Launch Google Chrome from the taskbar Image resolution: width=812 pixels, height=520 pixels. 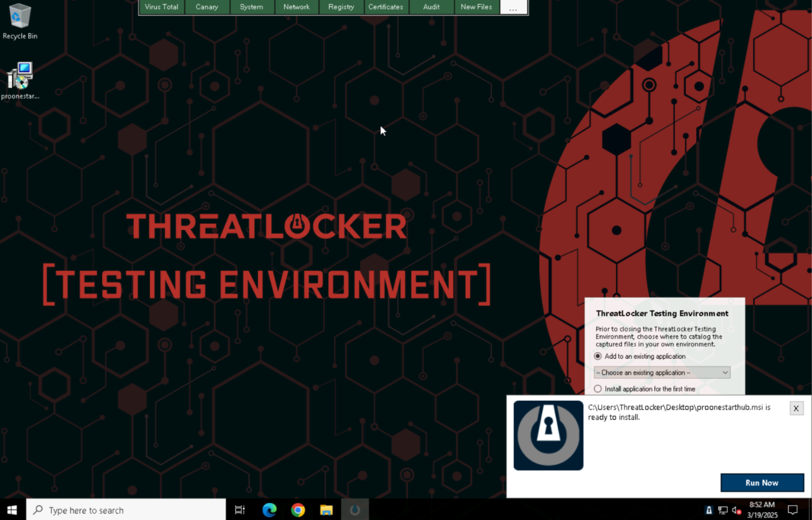click(x=298, y=510)
